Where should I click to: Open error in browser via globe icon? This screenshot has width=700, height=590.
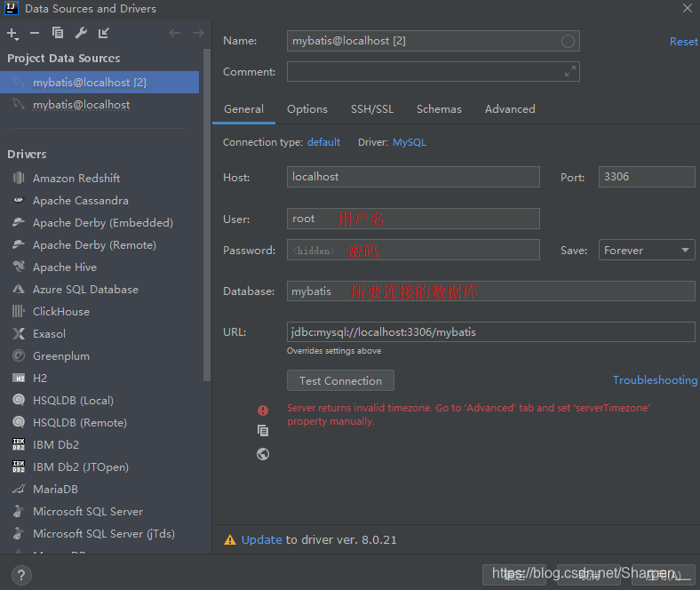coord(263,454)
